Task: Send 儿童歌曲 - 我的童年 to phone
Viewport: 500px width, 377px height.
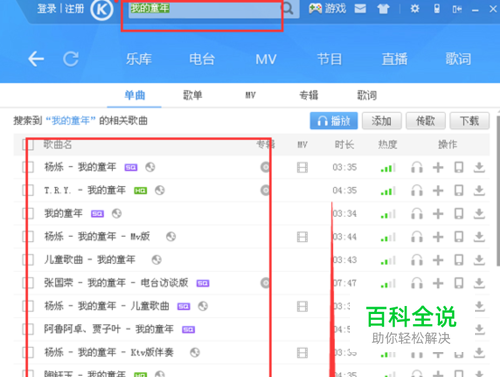Action: tap(459, 260)
